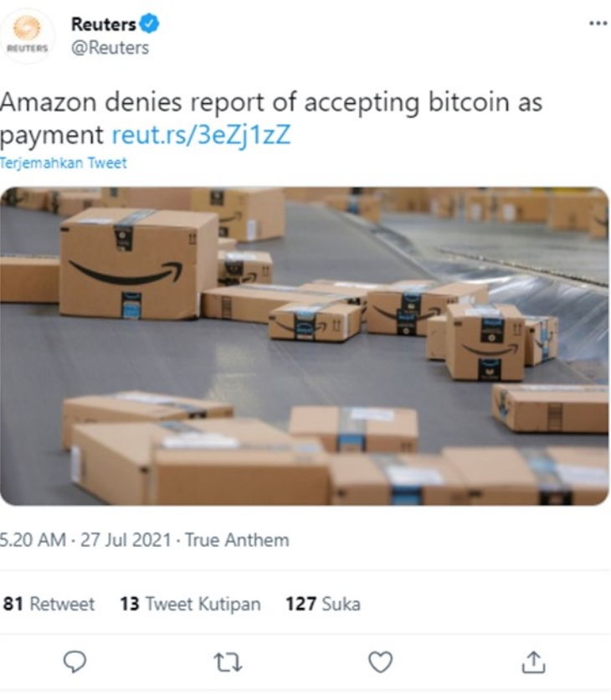Click the reply speech bubble icon

[74, 661]
